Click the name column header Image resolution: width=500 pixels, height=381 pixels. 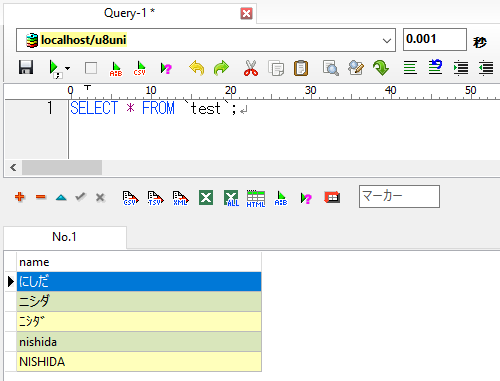point(139,262)
